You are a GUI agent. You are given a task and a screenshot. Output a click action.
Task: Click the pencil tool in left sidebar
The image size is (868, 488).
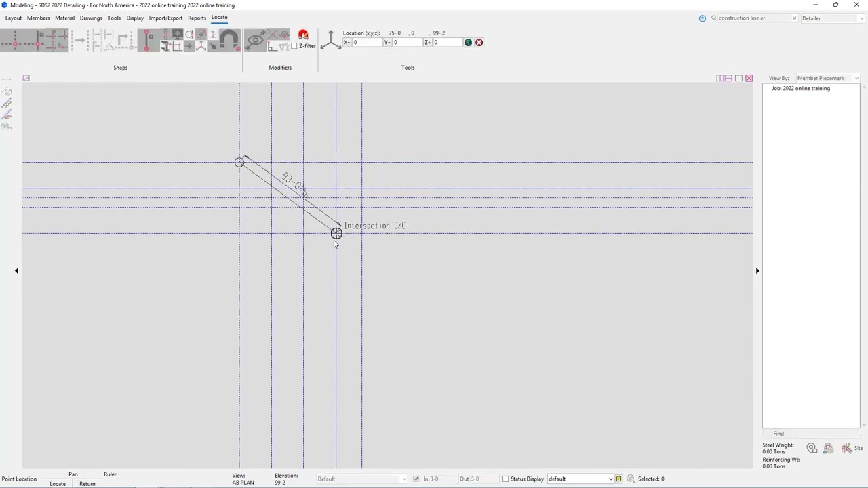click(x=7, y=103)
